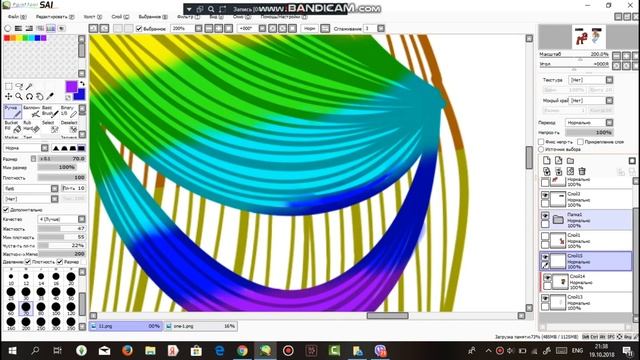Image resolution: width=640 pixels, height=360 pixels.
Task: Show the color wheel panel icon
Action: (7, 28)
